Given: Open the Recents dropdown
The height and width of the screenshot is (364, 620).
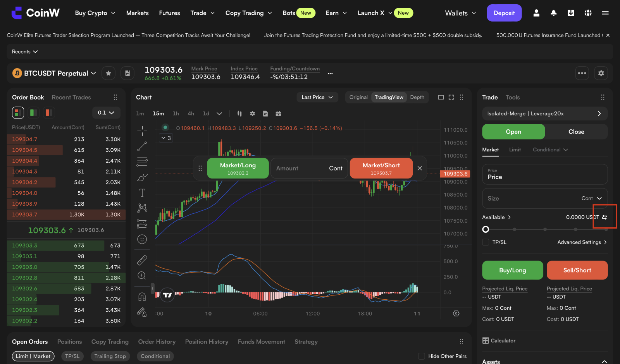Looking at the screenshot, I should [25, 52].
